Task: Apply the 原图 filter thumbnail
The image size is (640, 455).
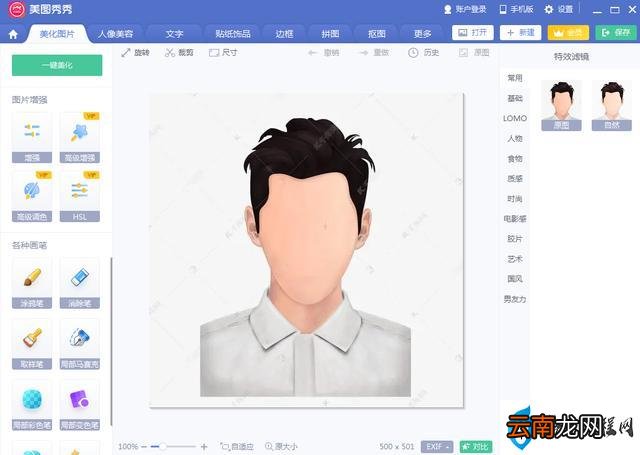Action: 561,105
